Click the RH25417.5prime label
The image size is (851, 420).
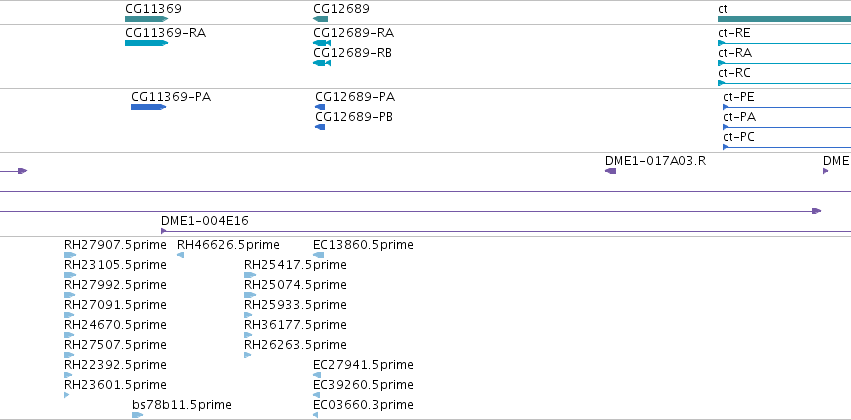pos(295,265)
